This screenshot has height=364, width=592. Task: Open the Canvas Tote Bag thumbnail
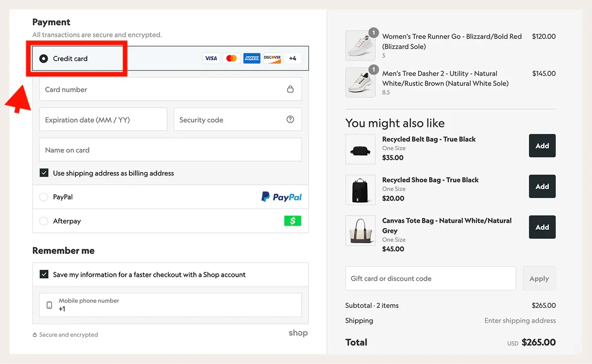360,230
